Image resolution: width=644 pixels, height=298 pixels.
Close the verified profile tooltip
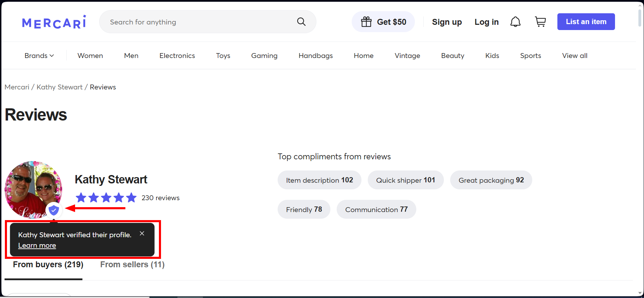pos(142,233)
